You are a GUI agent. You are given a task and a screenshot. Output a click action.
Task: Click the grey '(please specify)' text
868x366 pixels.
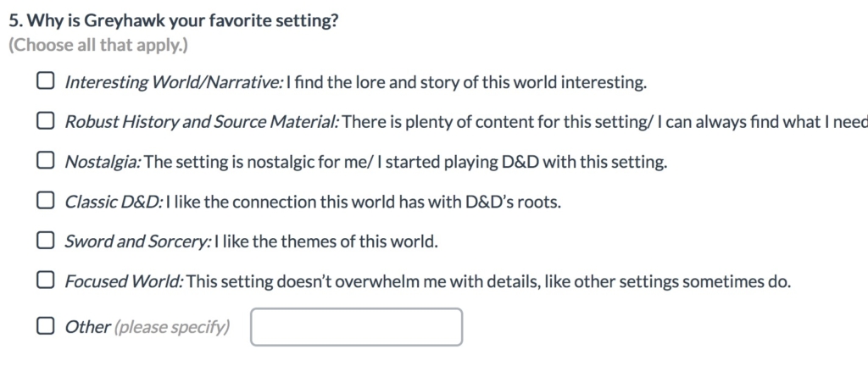click(171, 328)
